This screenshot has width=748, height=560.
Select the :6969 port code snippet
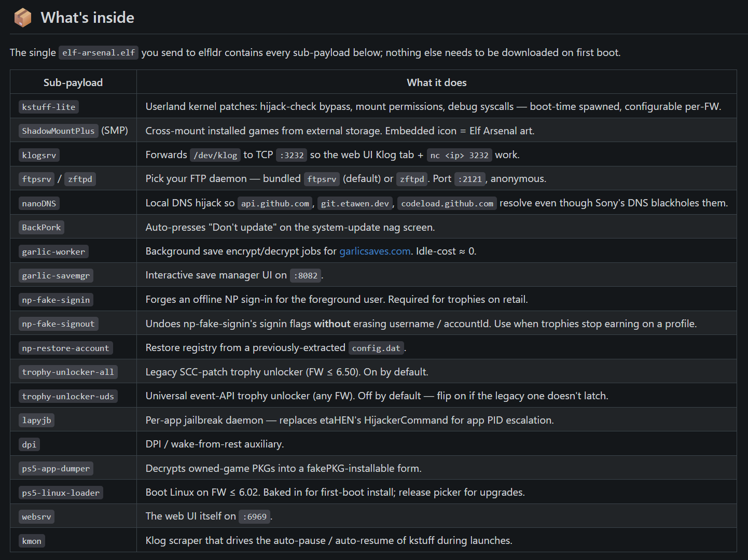pyautogui.click(x=255, y=517)
